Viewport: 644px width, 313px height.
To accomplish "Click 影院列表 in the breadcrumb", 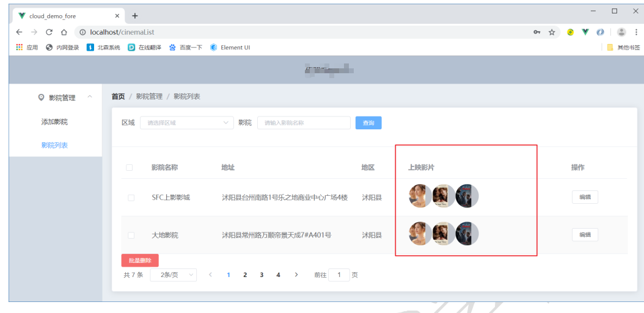I will [187, 96].
